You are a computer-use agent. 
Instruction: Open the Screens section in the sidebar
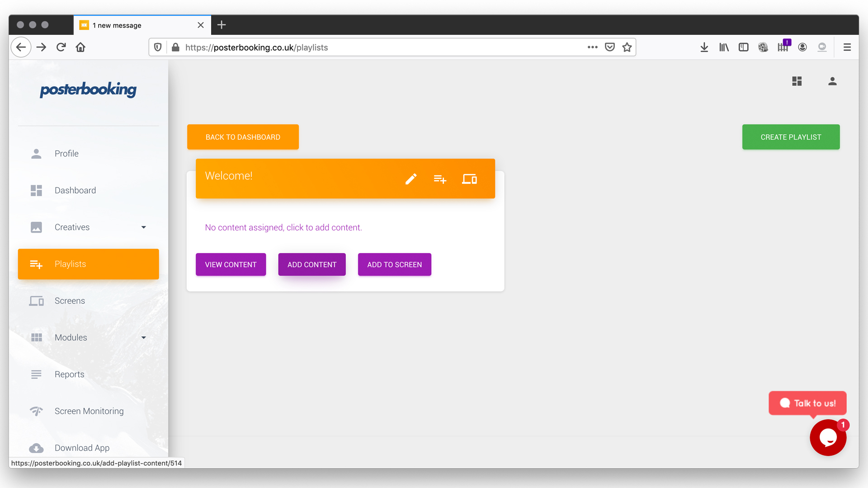tap(70, 300)
